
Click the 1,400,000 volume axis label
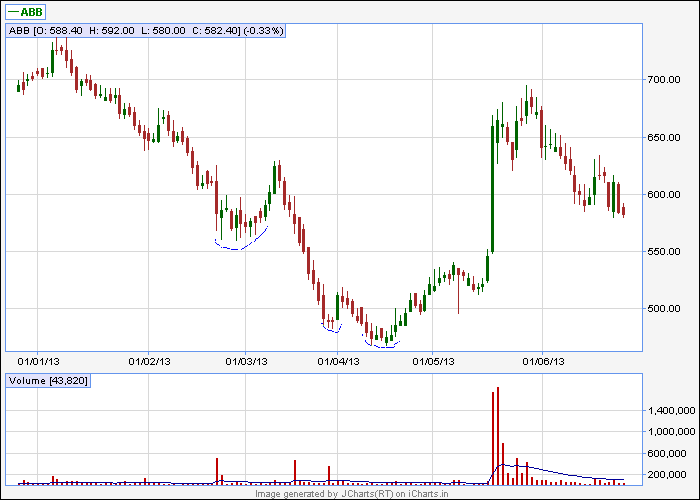pyautogui.click(x=671, y=410)
